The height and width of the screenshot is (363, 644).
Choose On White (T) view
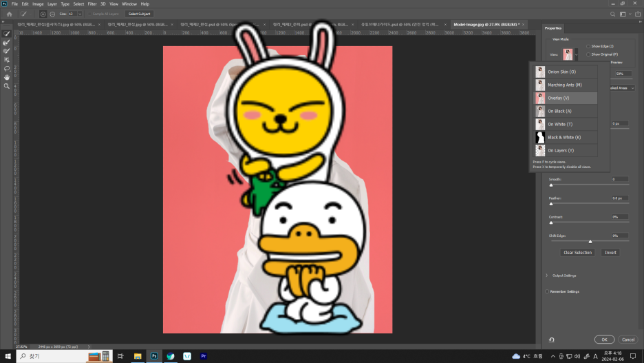[x=565, y=124]
